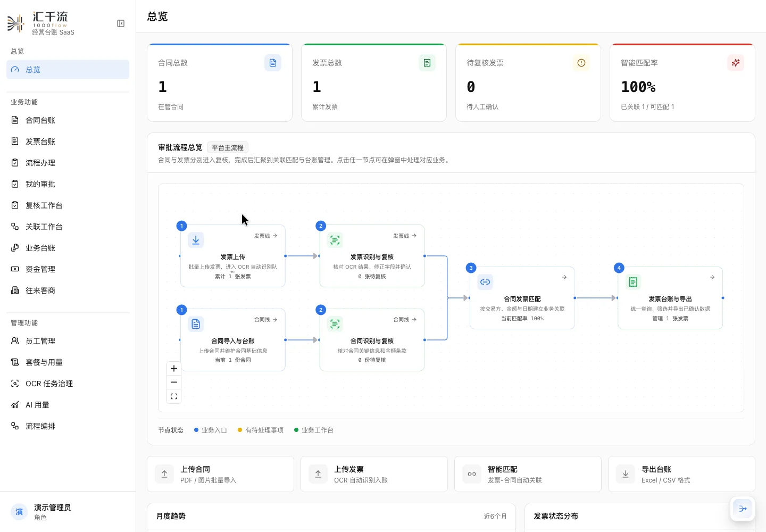This screenshot has width=766, height=532.
Task: Fit the flow diagram to view
Action: pos(174,396)
